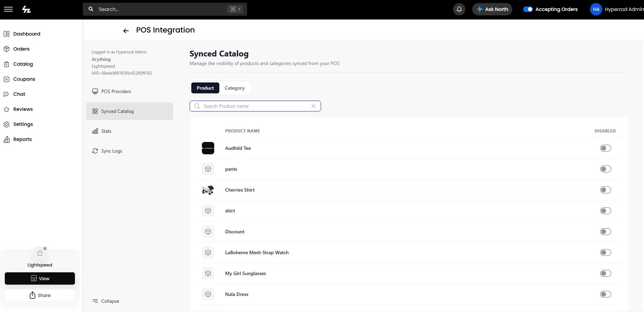The width and height of the screenshot is (644, 312).
Task: Click the My Girl Sunglasses product name
Action: (x=245, y=273)
